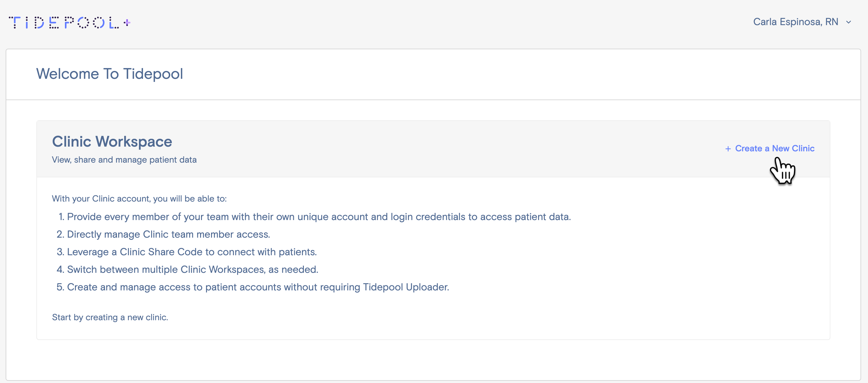Click 'Create and manage access to patient accounts...' item
868x383 pixels.
coord(258,287)
